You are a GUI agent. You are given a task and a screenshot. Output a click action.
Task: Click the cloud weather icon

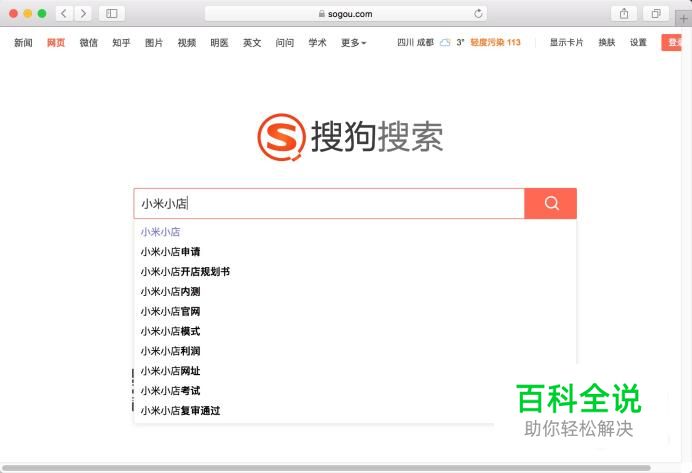(x=445, y=42)
